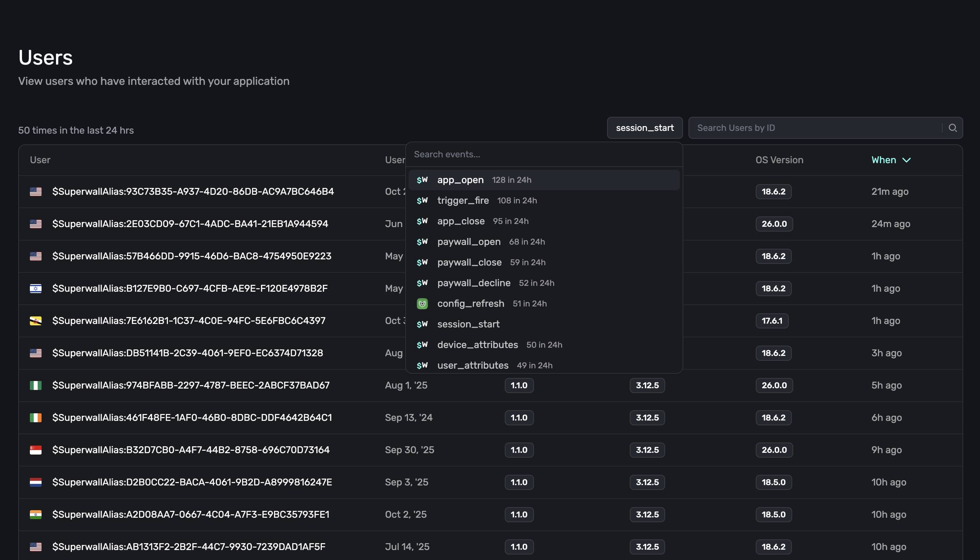Image resolution: width=980 pixels, height=560 pixels.
Task: Click the green config_refresh event icon
Action: click(x=422, y=303)
